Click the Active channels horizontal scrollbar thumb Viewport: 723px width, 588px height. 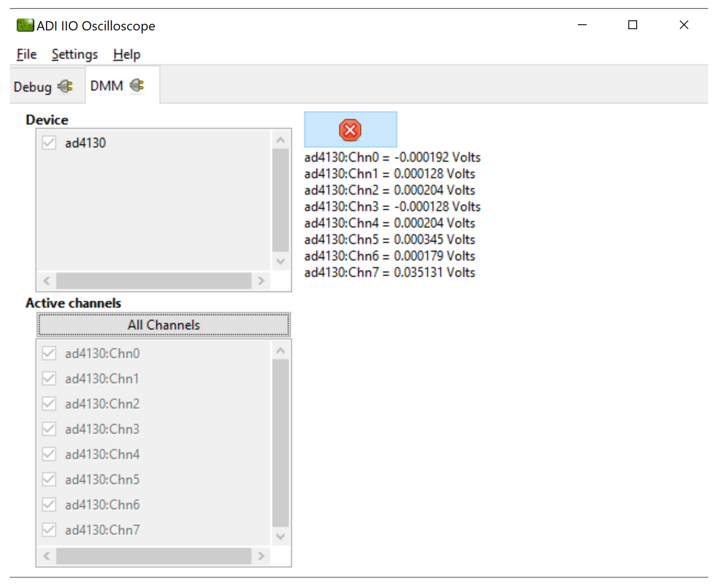point(154,556)
